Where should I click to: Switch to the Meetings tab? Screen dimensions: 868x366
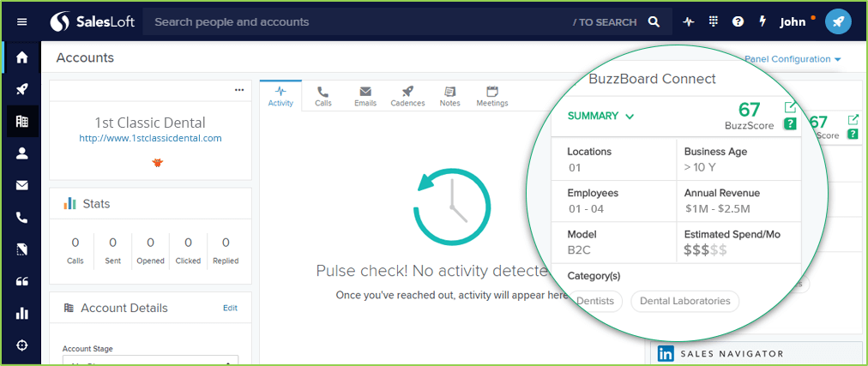pyautogui.click(x=492, y=96)
